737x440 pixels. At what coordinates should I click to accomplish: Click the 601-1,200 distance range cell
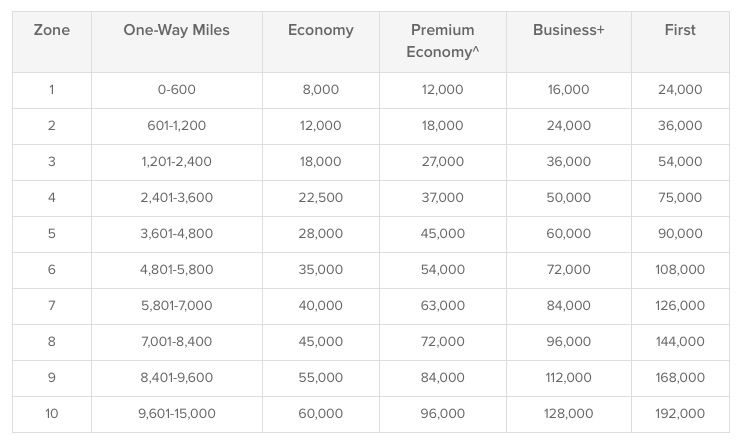click(177, 126)
